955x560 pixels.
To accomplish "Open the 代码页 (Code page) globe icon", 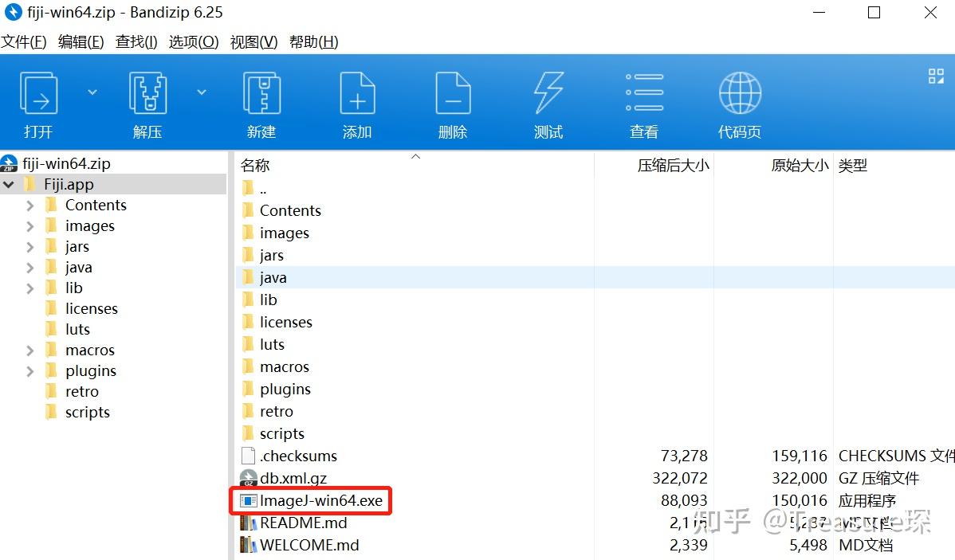I will click(x=739, y=96).
